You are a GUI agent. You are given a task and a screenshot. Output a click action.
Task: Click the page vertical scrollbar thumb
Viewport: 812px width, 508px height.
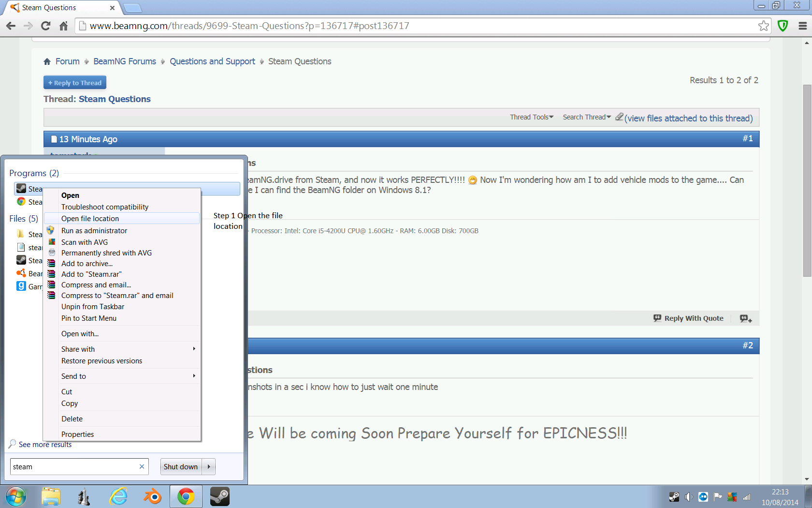click(807, 180)
